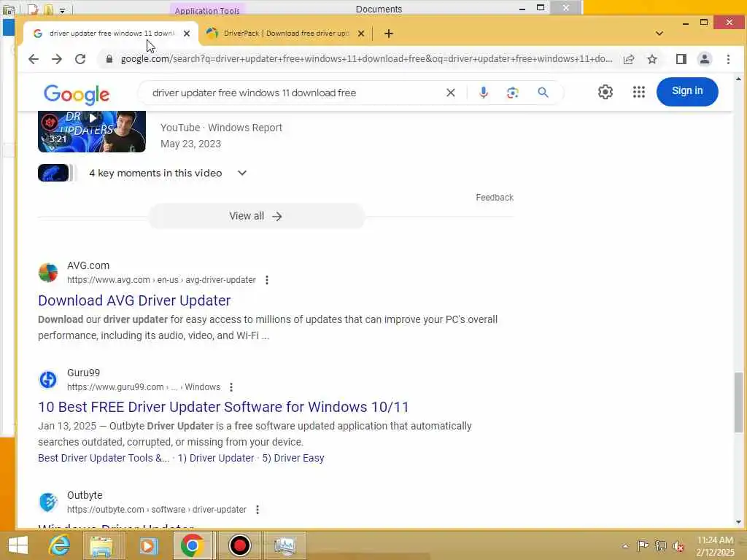Click the Action Center flag tray icon
747x560 pixels.
tap(643, 546)
